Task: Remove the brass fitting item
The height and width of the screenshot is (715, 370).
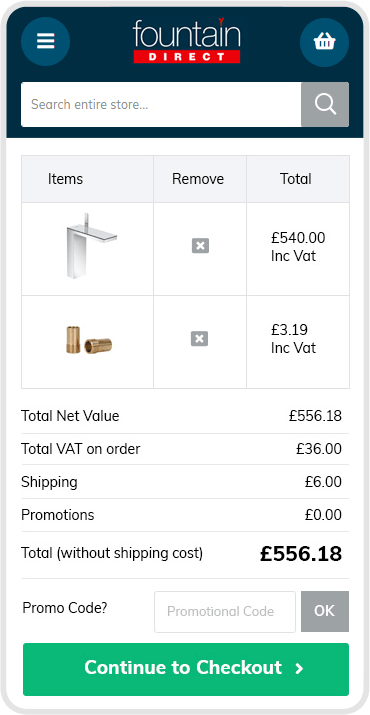Action: point(199,339)
